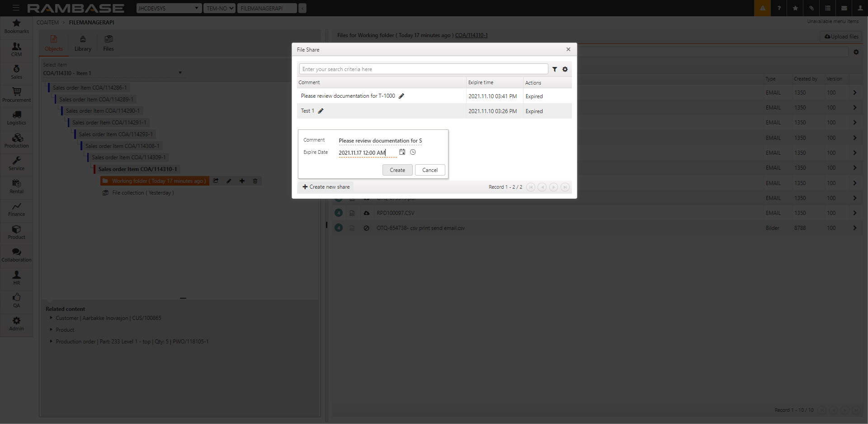This screenshot has width=868, height=424.
Task: Switch to the Library tab
Action: tap(83, 43)
